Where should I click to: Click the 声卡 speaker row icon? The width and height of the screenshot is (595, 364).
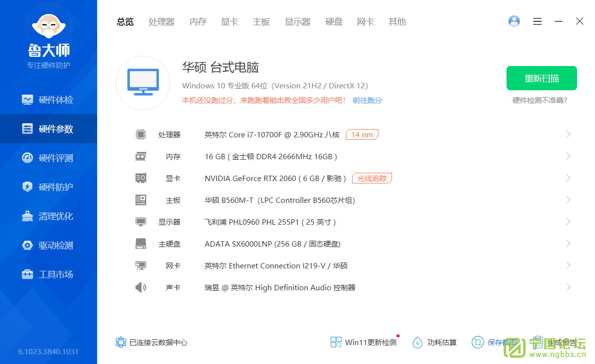[141, 287]
